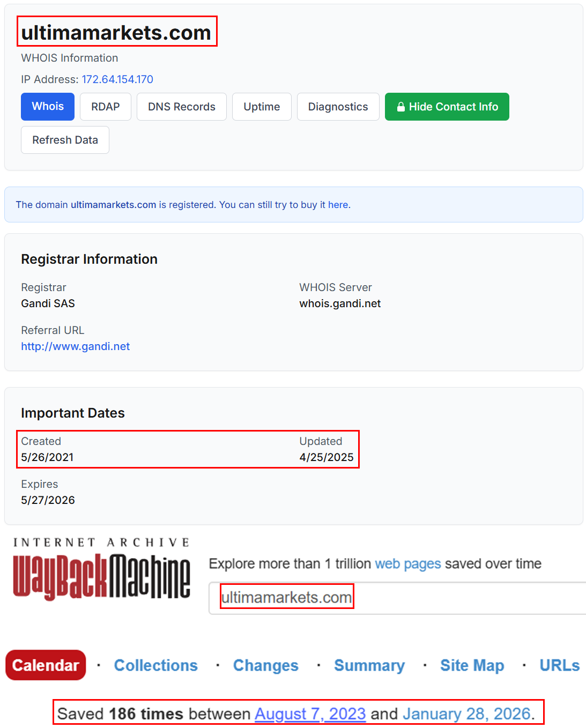Open the Site Map view
Screen dimensions: 586x728
(x=471, y=665)
